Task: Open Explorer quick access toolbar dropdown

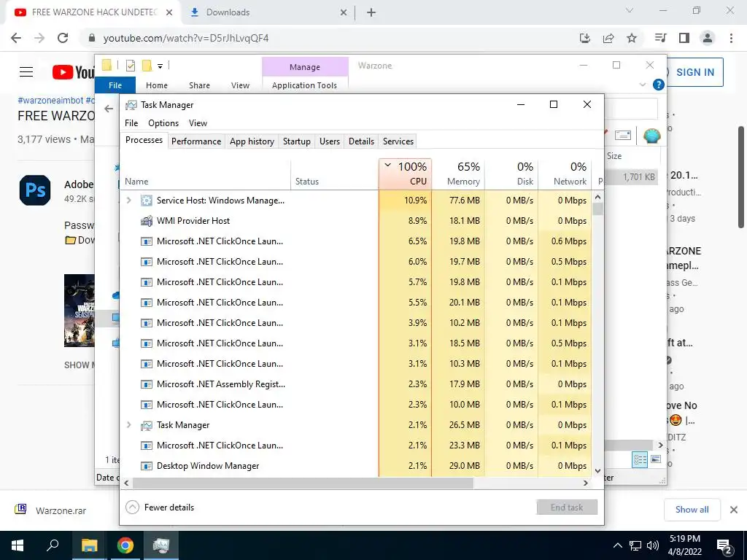Action: pos(160,66)
